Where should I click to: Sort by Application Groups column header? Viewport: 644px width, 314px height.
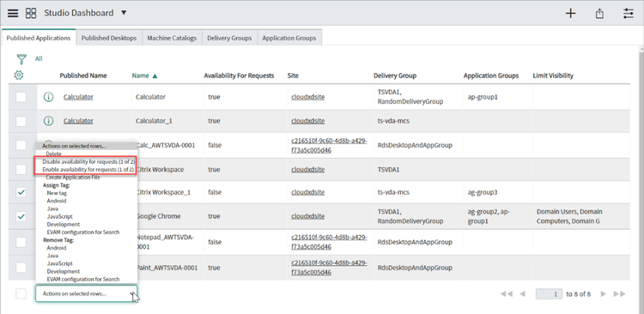pyautogui.click(x=491, y=75)
